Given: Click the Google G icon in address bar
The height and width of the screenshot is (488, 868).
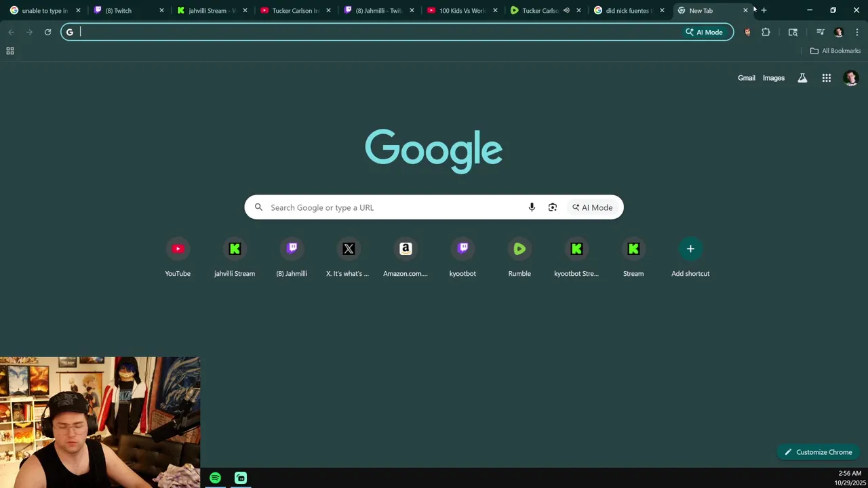Looking at the screenshot, I should point(70,32).
